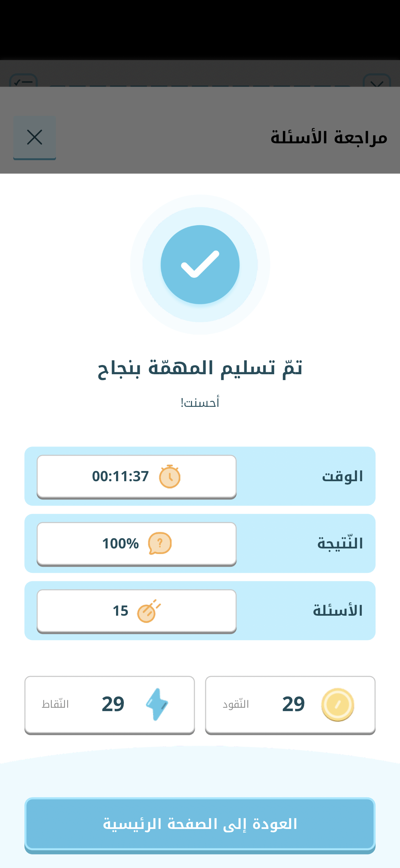
Task: Click the النتيجة result row label
Action: point(340,544)
